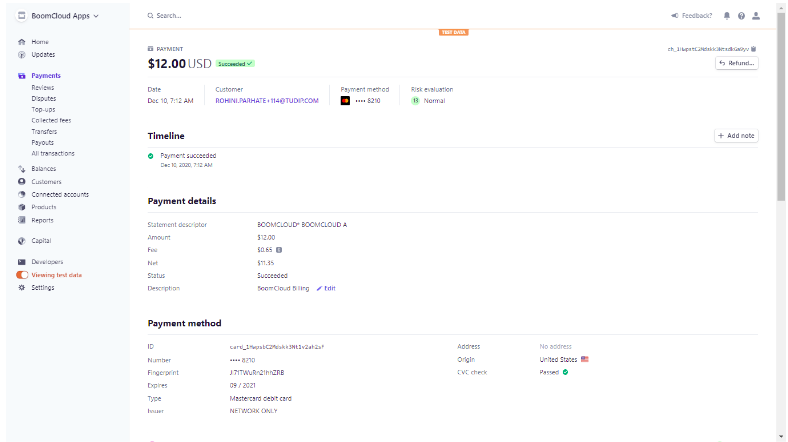Click the CVC check Passed icon
This screenshot has width=788, height=442.
point(565,372)
